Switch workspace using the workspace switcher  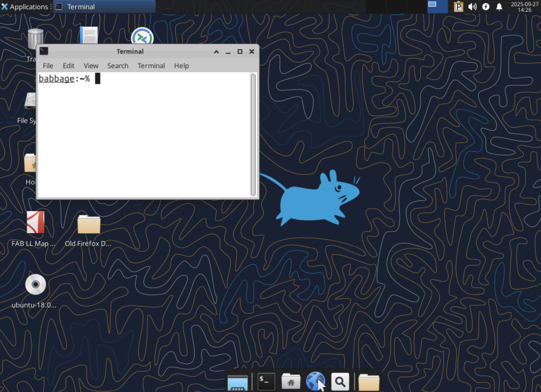click(x=437, y=7)
